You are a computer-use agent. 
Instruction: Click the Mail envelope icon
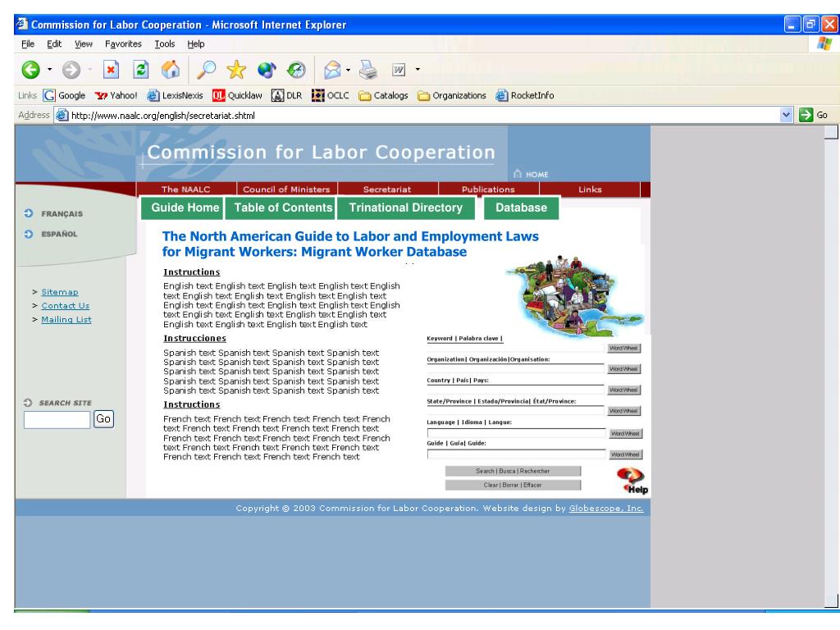point(333,70)
